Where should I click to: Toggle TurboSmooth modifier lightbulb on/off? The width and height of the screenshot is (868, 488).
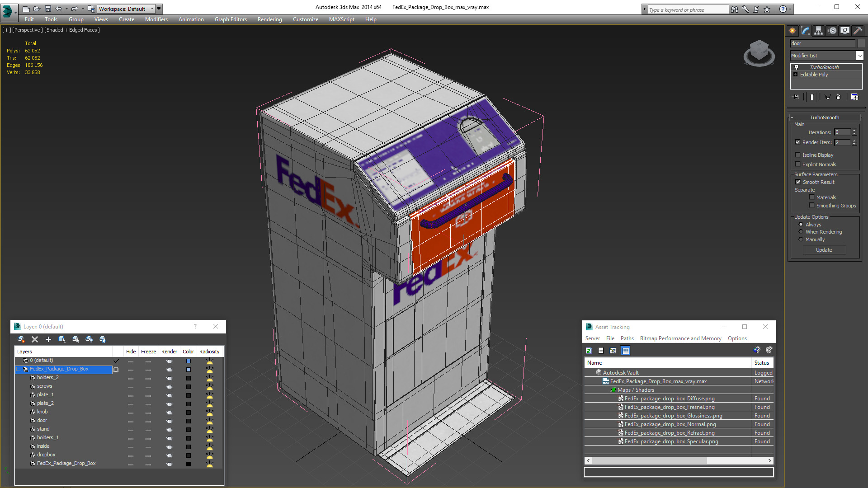[797, 67]
